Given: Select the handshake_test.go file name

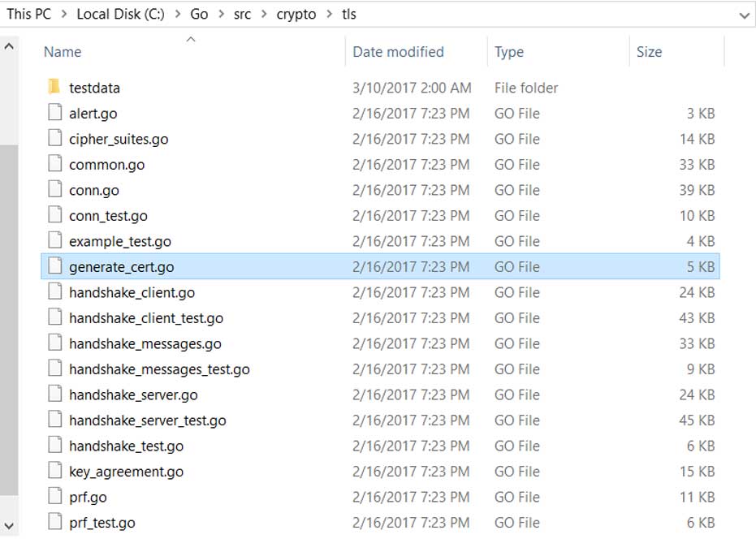Looking at the screenshot, I should pyautogui.click(x=127, y=446).
